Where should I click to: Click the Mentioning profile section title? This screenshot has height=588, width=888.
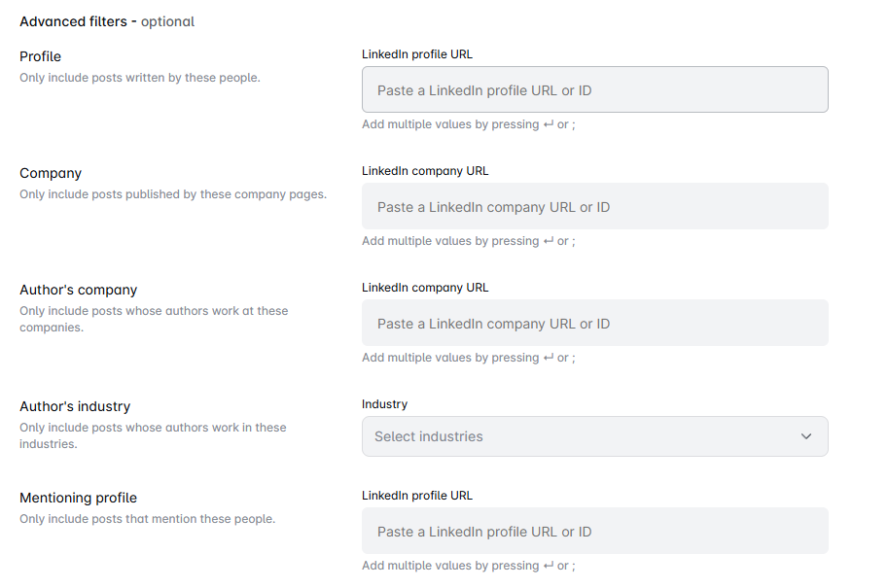click(x=78, y=498)
